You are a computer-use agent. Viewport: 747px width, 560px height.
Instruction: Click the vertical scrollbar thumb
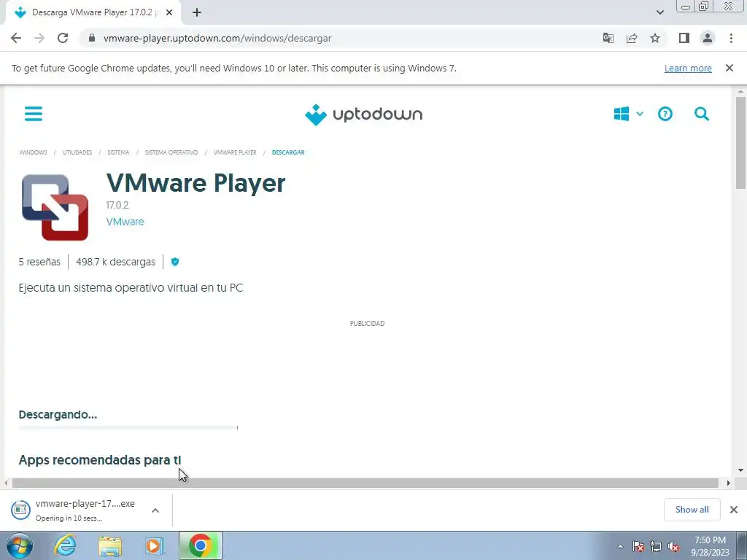(741, 143)
